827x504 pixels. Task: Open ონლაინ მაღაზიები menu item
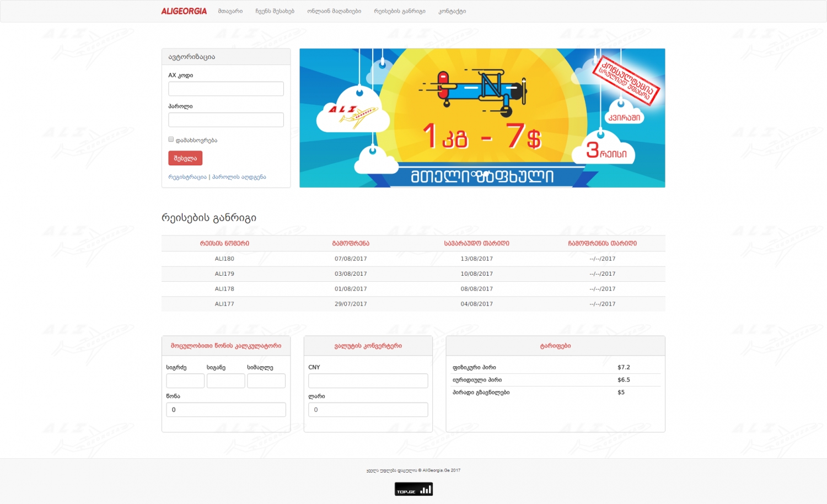(334, 11)
